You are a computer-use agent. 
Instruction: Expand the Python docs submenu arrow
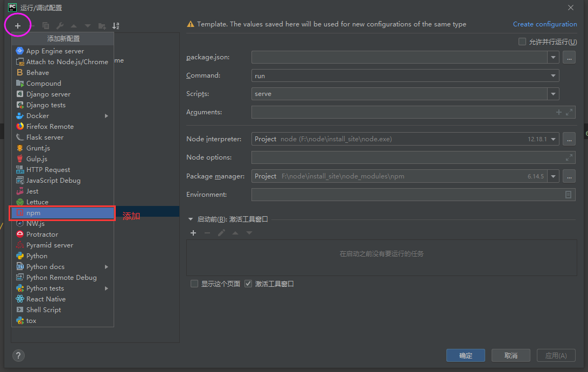point(107,267)
